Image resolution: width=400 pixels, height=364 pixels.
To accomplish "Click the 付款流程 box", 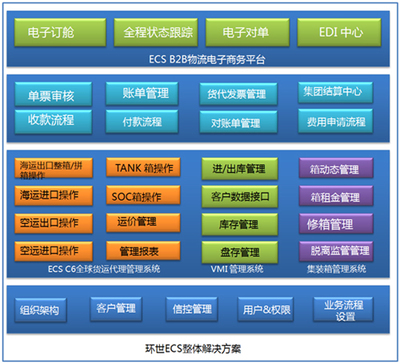I will 142,122.
